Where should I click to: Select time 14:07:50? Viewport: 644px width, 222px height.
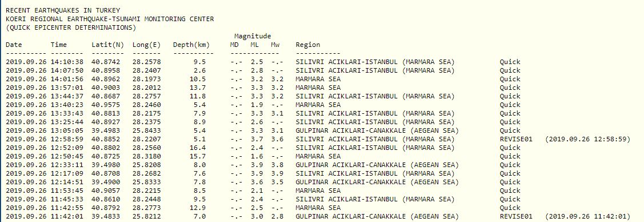[67, 71]
